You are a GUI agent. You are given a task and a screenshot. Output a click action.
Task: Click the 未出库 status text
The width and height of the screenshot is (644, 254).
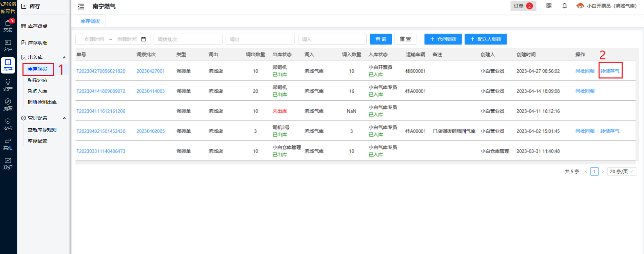[280, 111]
